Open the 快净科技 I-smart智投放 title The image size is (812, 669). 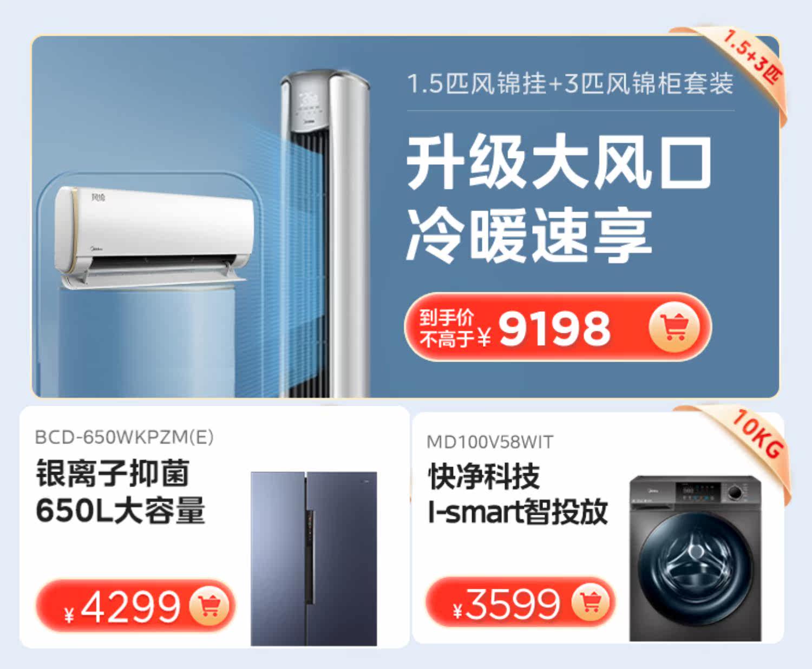tap(518, 494)
